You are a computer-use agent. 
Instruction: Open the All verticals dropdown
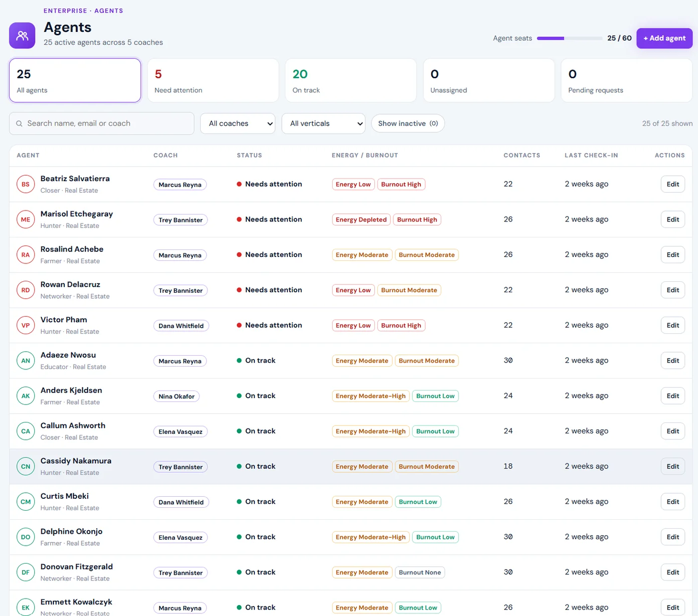[323, 123]
